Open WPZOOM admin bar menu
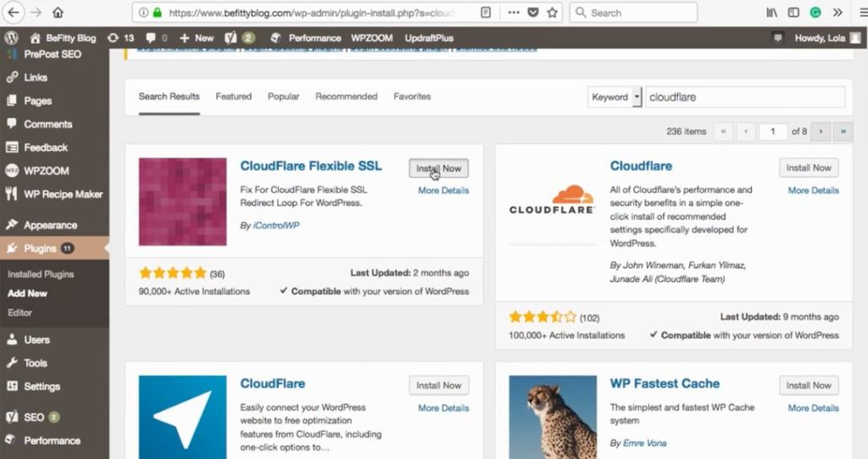The image size is (868, 459). tap(372, 37)
